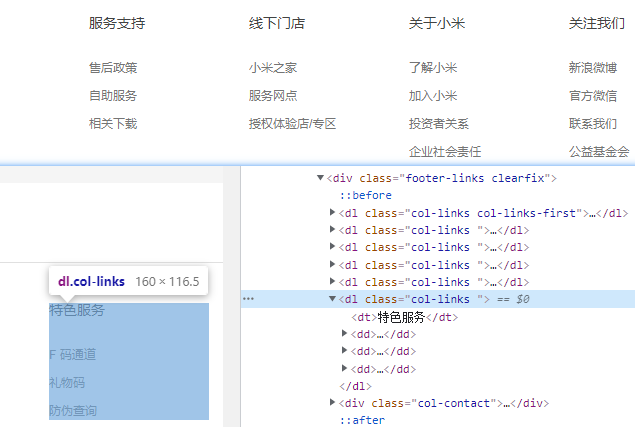
Task: Select the ::after pseudo-element row
Action: 362,420
